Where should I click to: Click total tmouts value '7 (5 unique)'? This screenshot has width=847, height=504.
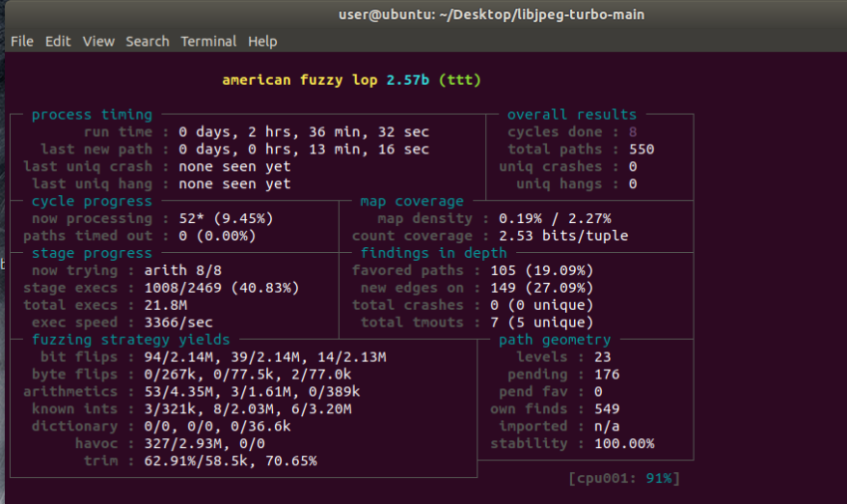pos(542,322)
